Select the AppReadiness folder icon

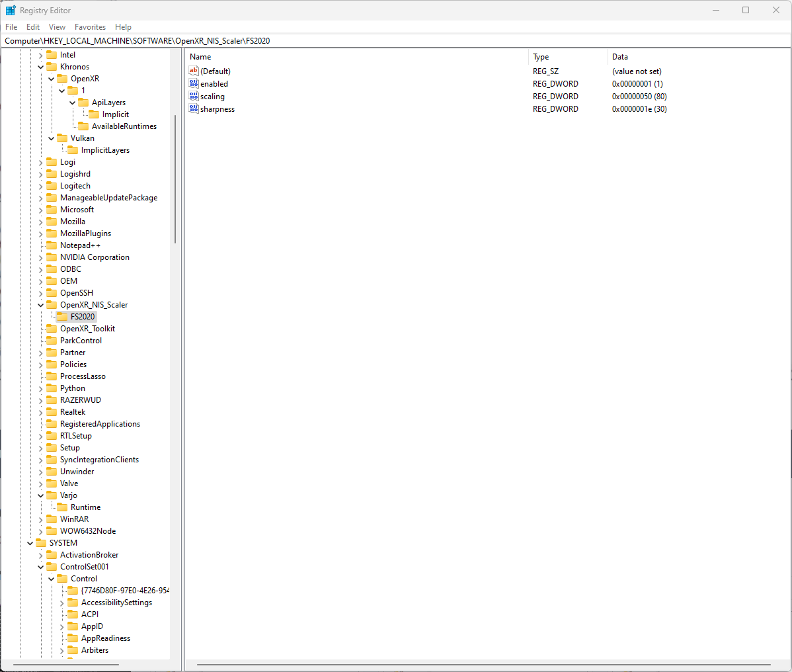tap(73, 638)
